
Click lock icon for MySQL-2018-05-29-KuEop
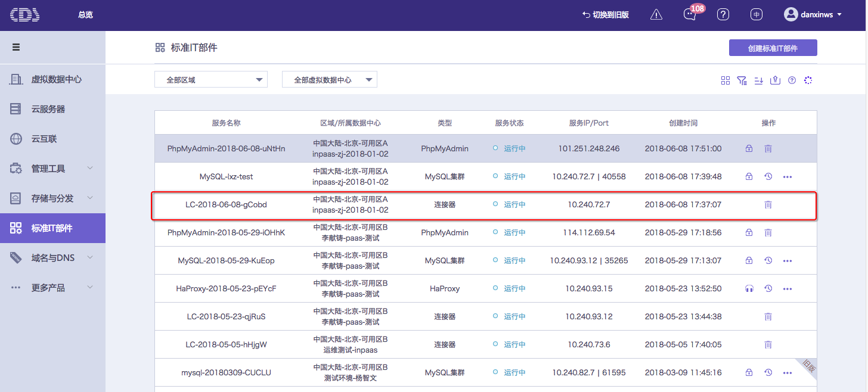(749, 261)
